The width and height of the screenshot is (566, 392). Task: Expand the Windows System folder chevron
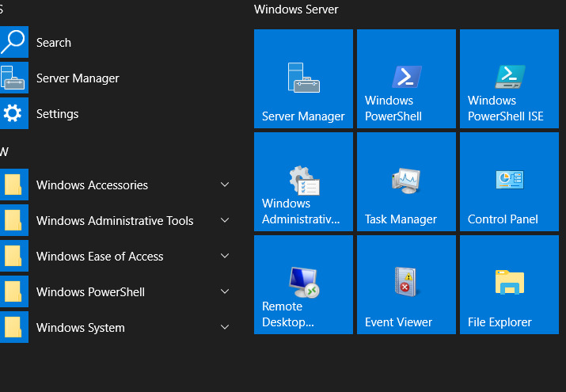tap(225, 327)
